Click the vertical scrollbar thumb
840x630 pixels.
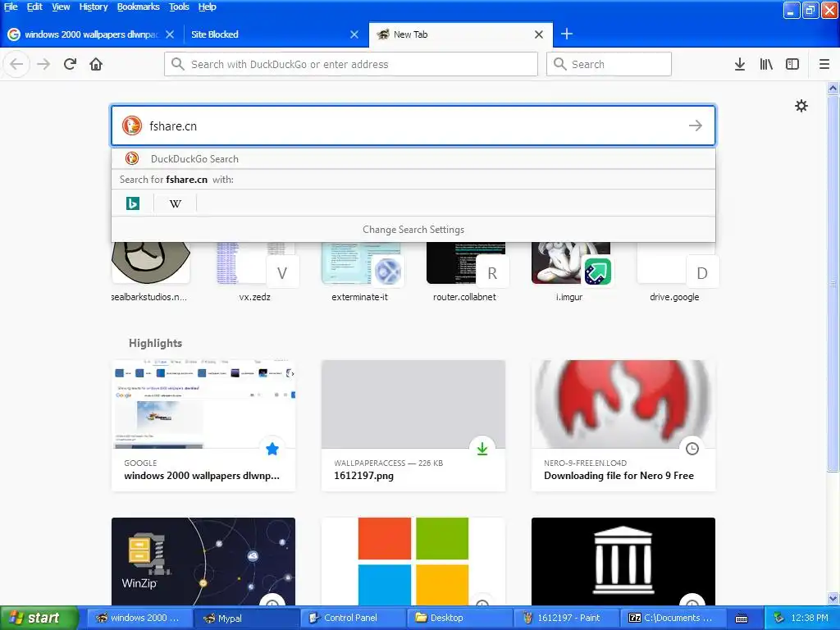pos(833,284)
